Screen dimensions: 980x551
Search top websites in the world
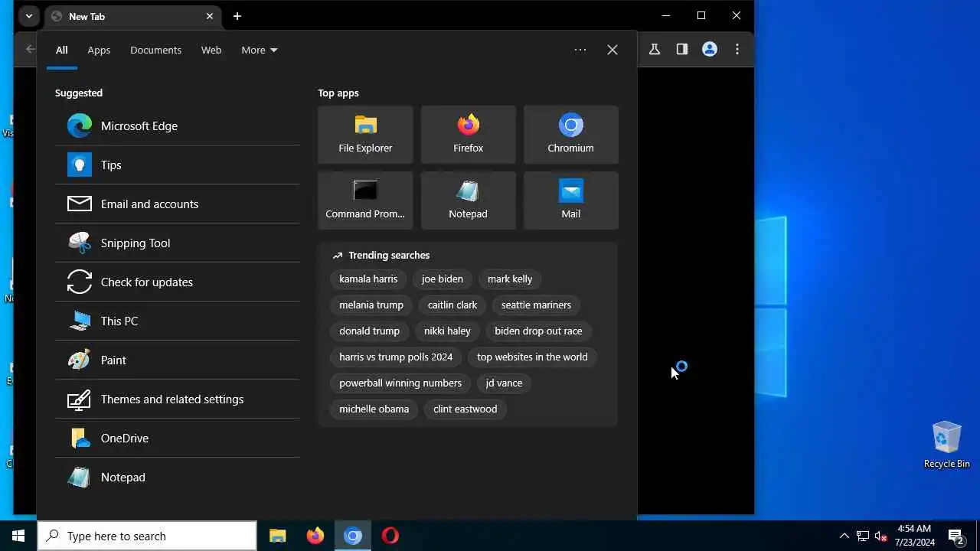coord(532,357)
